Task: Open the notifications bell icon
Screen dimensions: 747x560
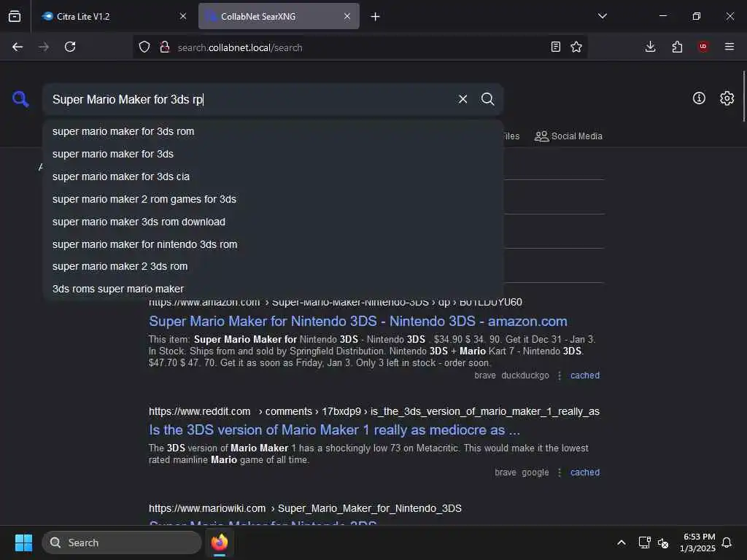Action: click(727, 542)
